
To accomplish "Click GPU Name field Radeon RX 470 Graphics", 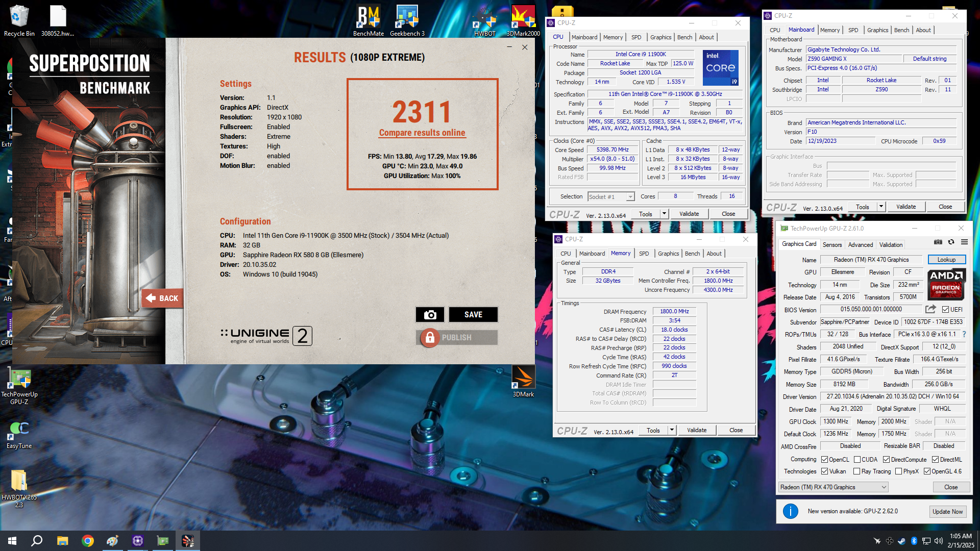I will point(871,260).
